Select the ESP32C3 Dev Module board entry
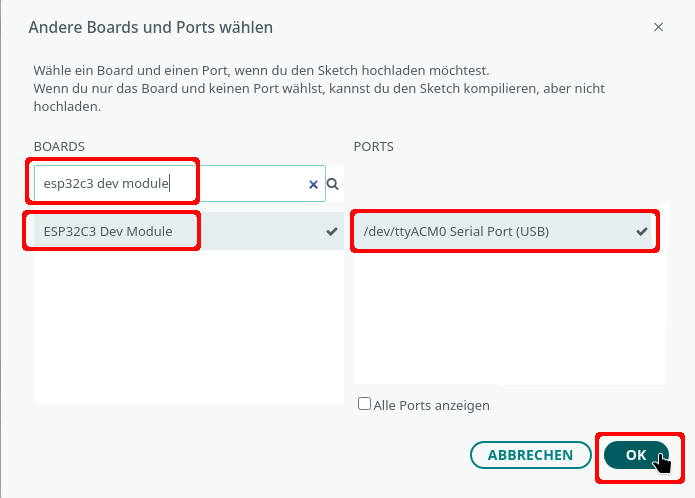 [x=108, y=231]
